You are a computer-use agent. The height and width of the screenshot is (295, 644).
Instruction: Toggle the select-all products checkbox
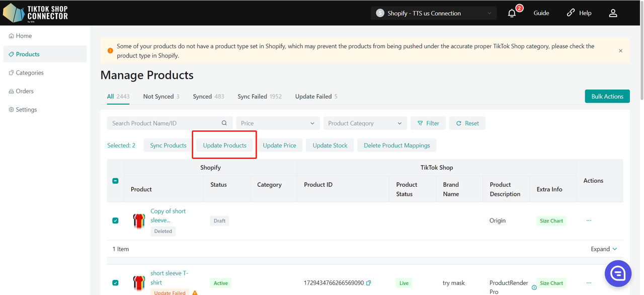click(x=115, y=181)
